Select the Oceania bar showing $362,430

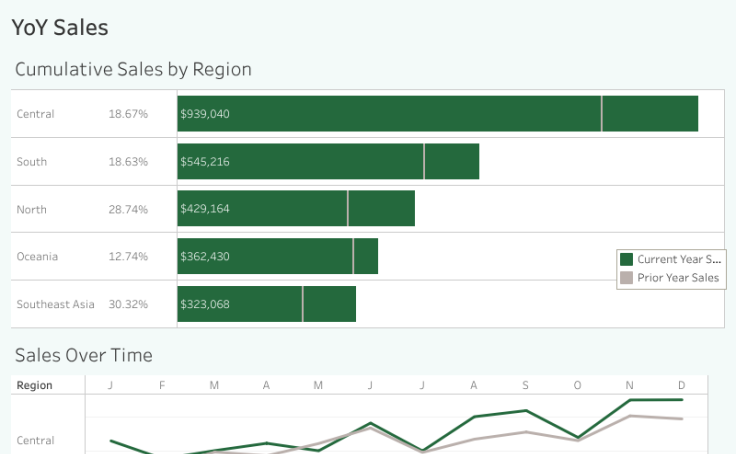tap(277, 256)
